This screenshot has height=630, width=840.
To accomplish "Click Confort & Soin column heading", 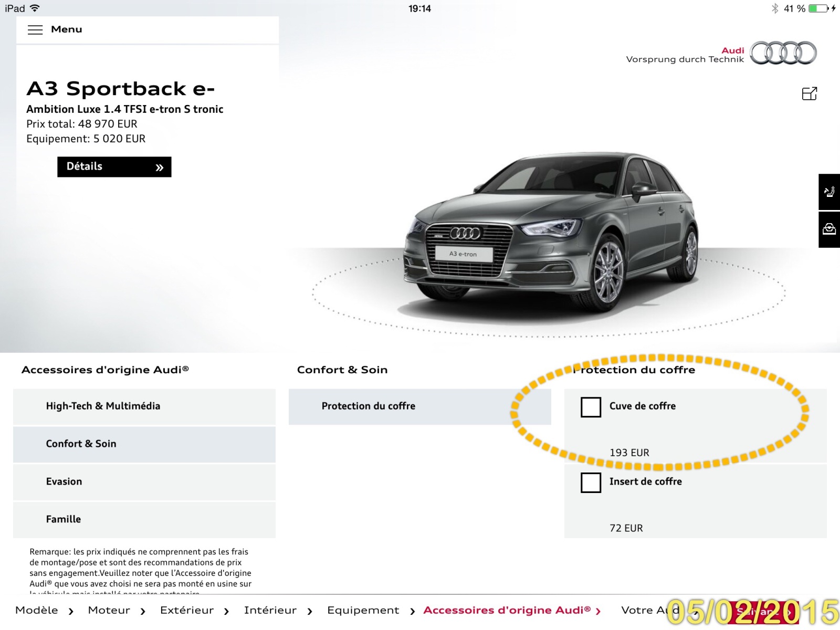I will (x=342, y=370).
